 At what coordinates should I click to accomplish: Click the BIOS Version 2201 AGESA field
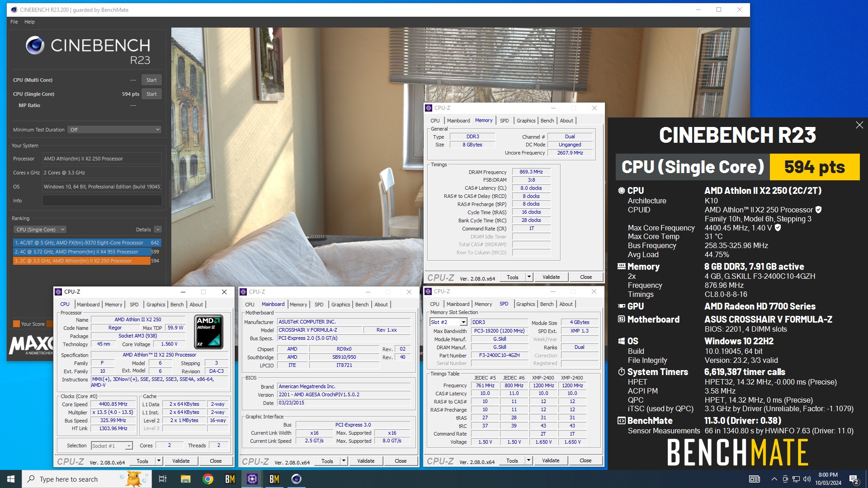pyautogui.click(x=344, y=394)
